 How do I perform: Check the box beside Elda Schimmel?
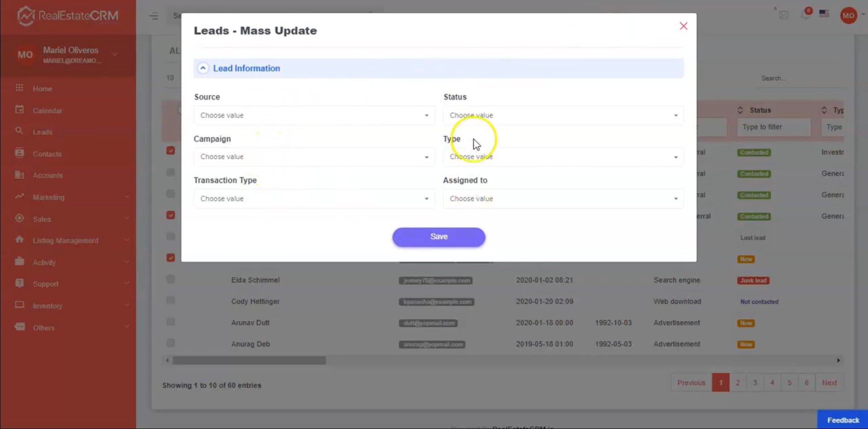point(171,279)
